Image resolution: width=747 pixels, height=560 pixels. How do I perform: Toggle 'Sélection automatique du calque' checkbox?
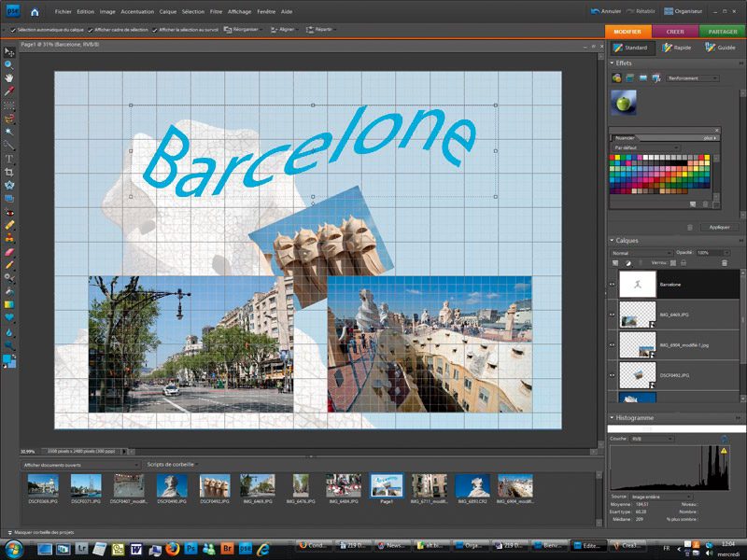point(12,30)
